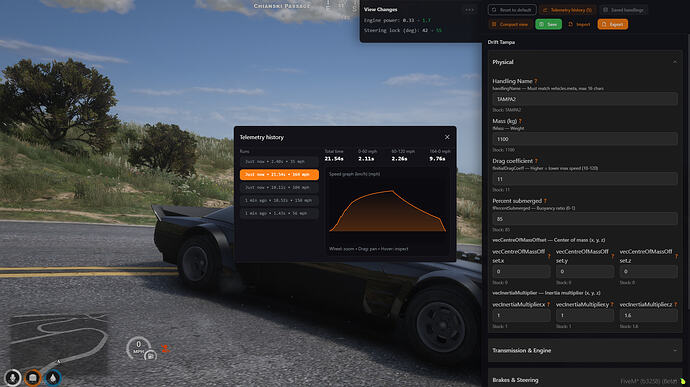
Task: Click the fuel gauge icon by speedometer
Action: 150,355
